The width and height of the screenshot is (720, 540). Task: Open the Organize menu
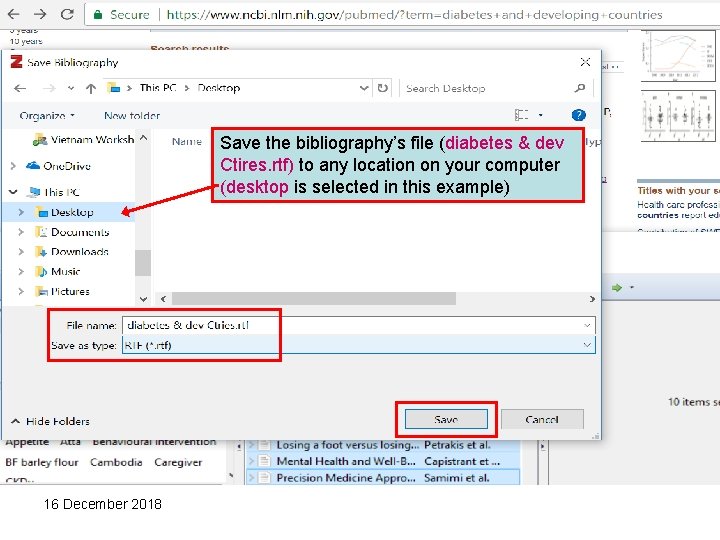46,116
